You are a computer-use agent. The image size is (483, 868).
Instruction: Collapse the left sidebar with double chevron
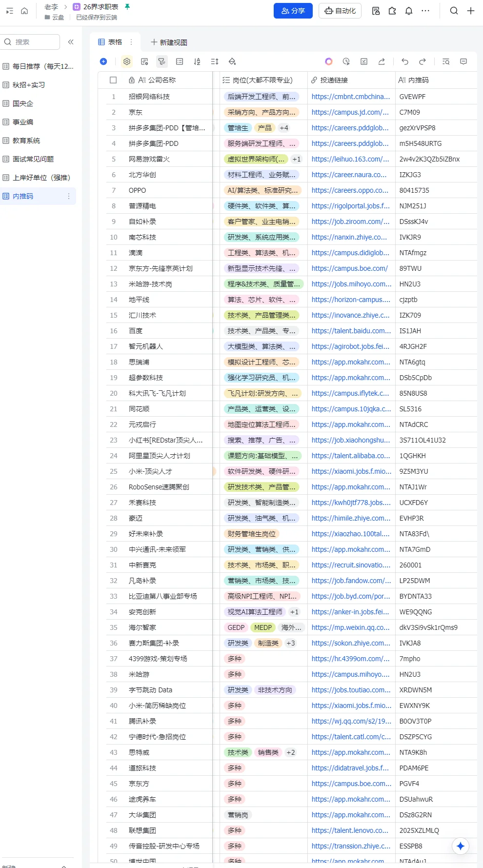coord(71,42)
